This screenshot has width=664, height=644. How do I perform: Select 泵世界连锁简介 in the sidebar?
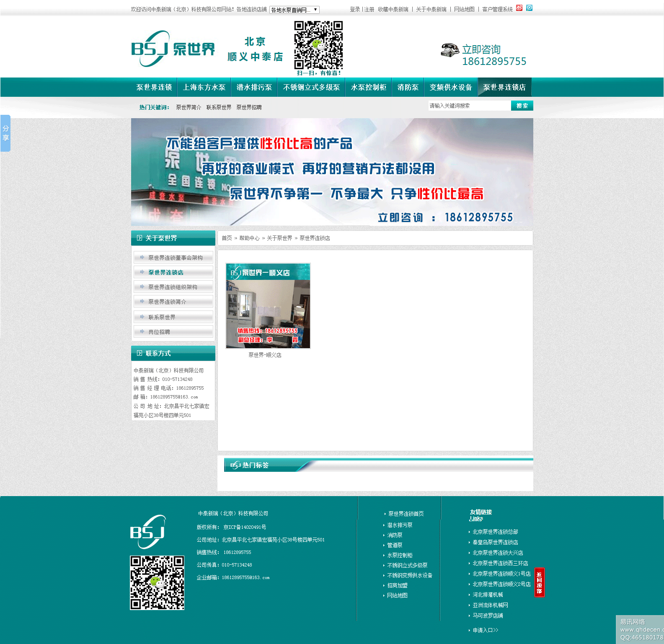173,302
